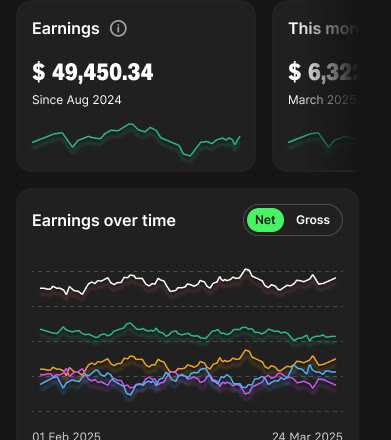This screenshot has width=391, height=440.
Task: Select the 'Earnings' card title
Action: pos(66,29)
